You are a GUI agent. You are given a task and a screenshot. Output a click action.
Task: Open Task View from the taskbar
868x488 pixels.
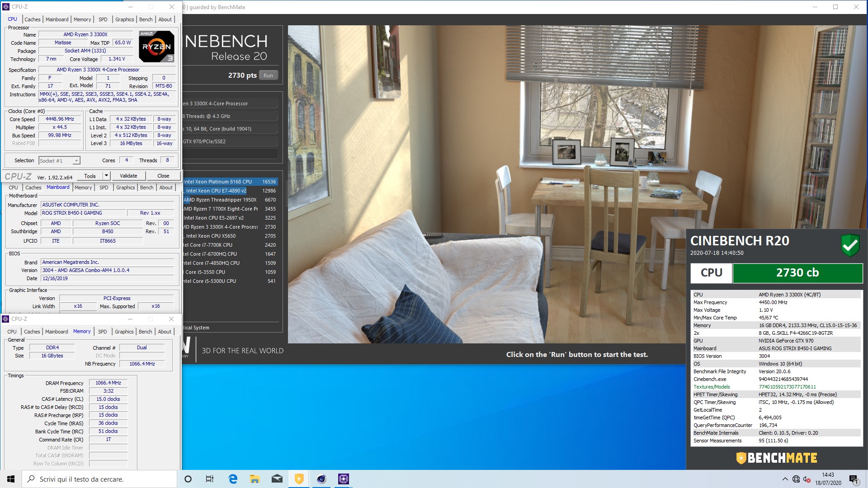(210, 479)
